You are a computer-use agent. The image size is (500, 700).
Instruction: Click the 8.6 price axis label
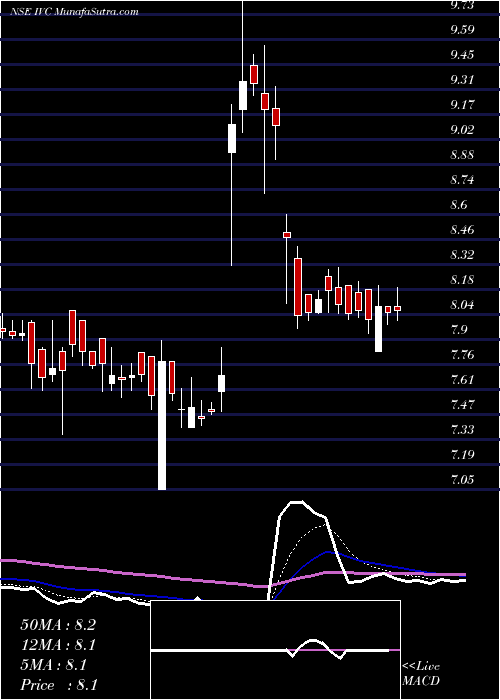[460, 205]
